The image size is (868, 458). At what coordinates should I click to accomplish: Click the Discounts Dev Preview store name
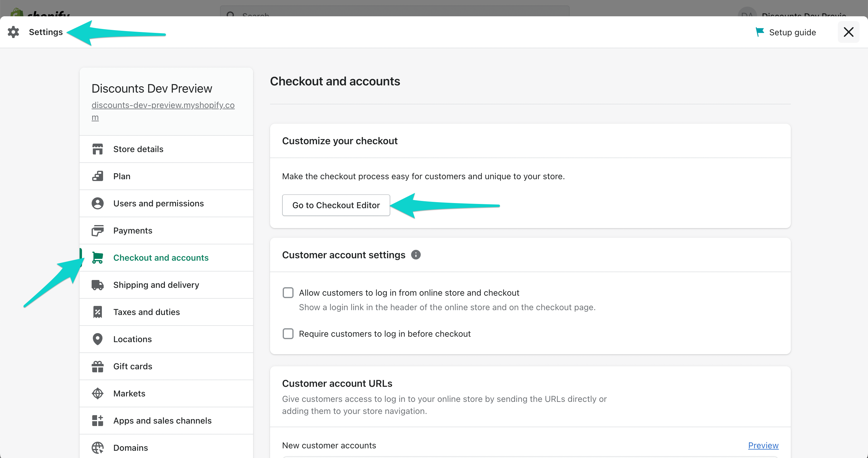[152, 88]
